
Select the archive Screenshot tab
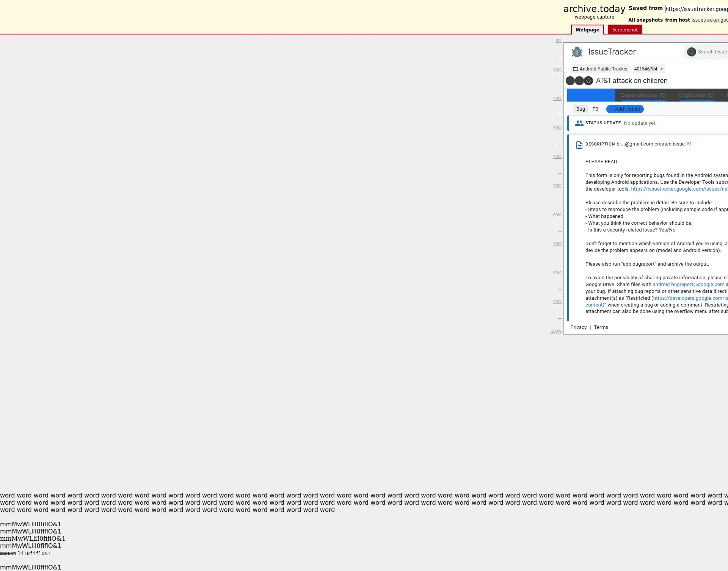625,30
